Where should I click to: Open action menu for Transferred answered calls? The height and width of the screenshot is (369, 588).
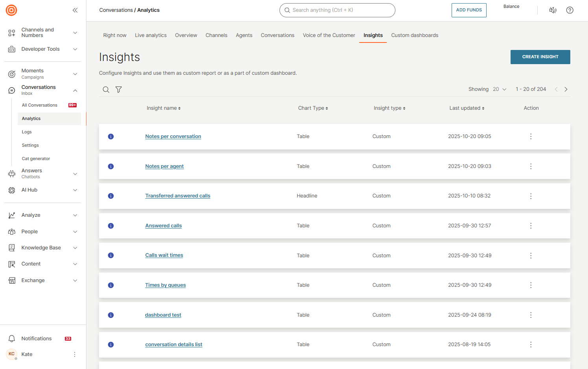[531, 196]
